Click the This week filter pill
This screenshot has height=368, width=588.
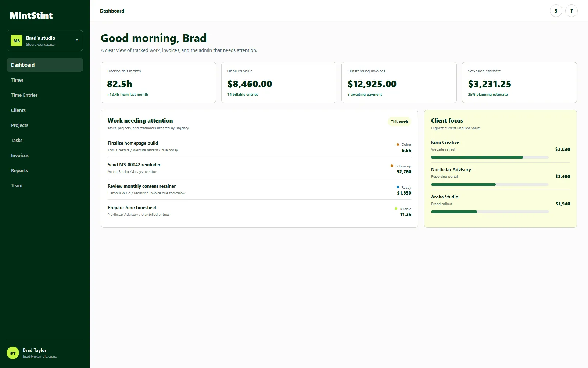399,121
